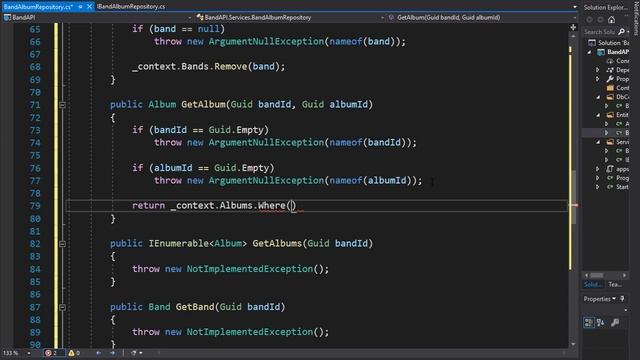640x360 pixels.
Task: Open the IBandAlbumRepository.cs tab
Action: (131, 7)
